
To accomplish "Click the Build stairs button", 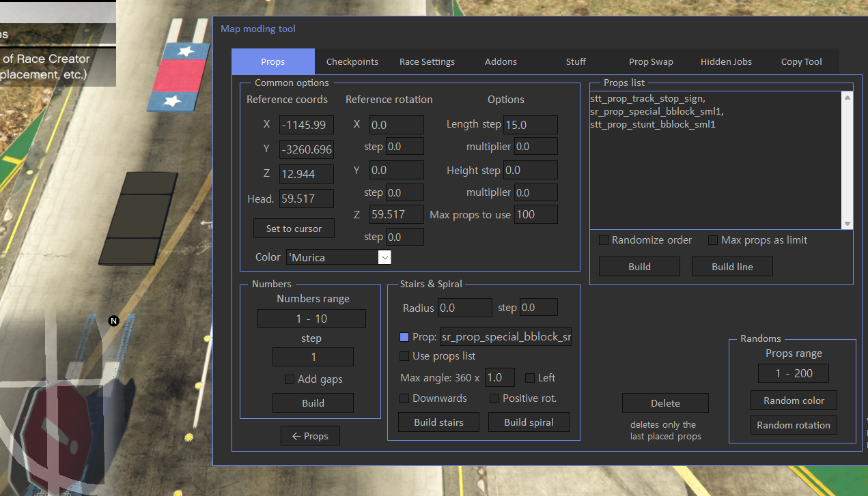I will click(x=438, y=422).
